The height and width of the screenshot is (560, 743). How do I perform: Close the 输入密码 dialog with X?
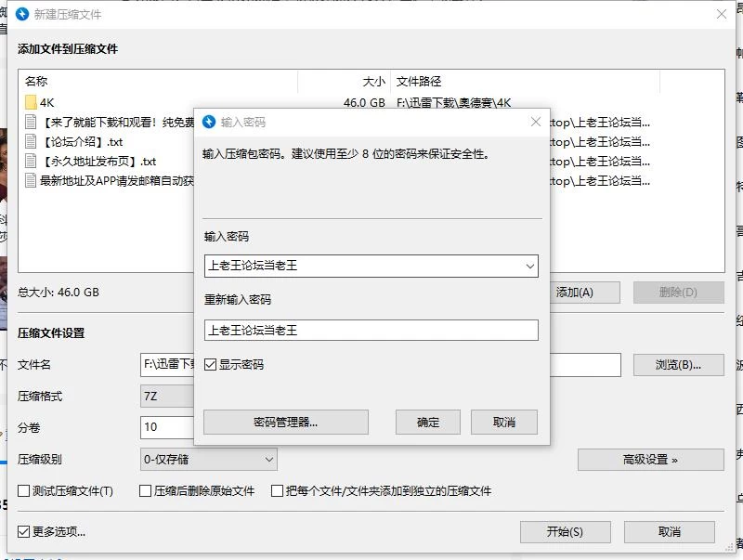tap(536, 122)
